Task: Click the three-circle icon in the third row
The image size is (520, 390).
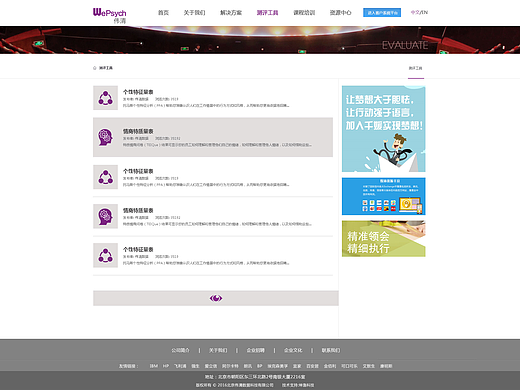Action: (x=105, y=177)
